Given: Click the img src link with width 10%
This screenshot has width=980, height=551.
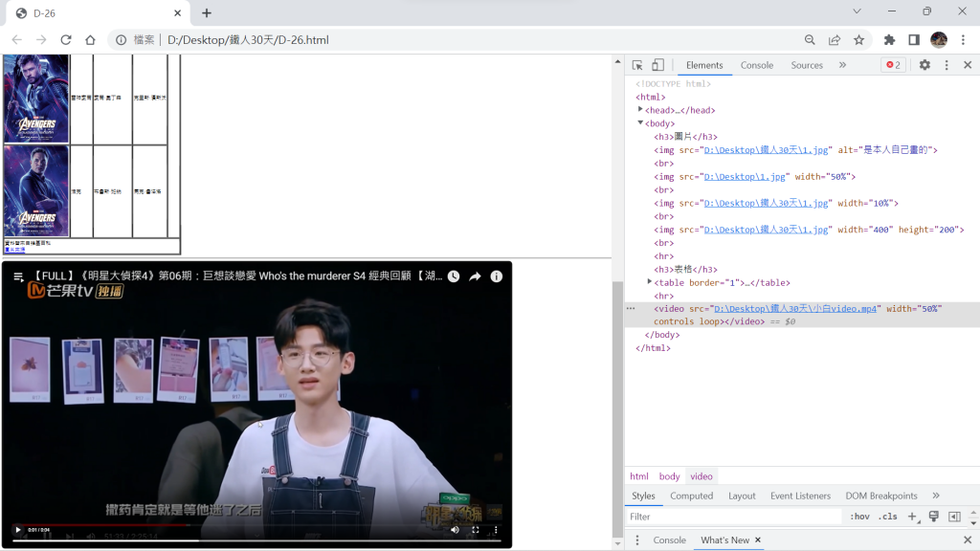Looking at the screenshot, I should pyautogui.click(x=767, y=203).
